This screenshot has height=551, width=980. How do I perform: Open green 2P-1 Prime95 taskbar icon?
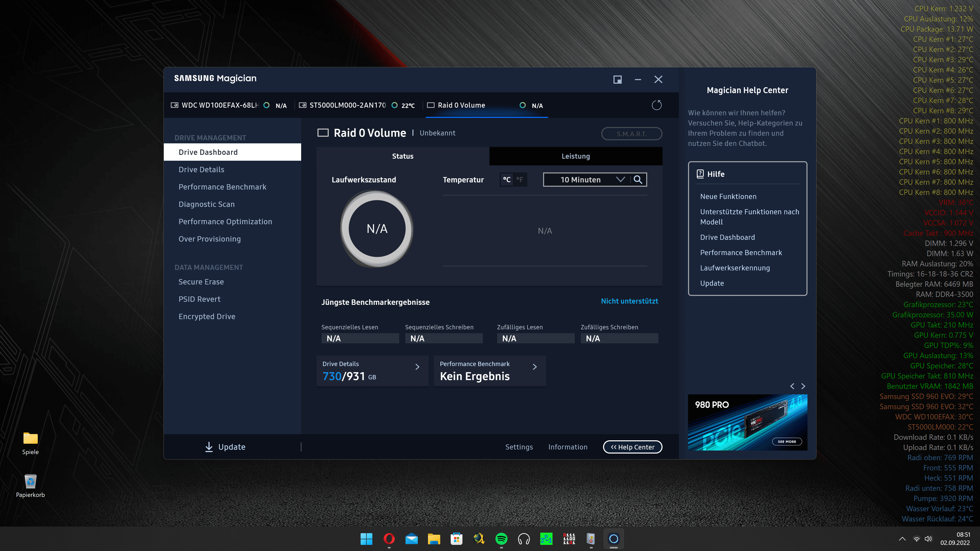(546, 539)
